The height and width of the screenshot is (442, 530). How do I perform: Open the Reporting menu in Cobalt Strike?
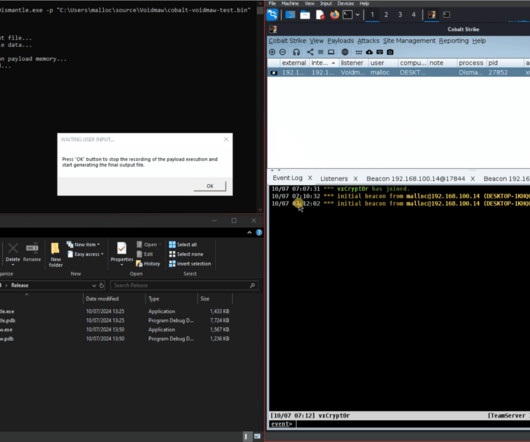454,41
